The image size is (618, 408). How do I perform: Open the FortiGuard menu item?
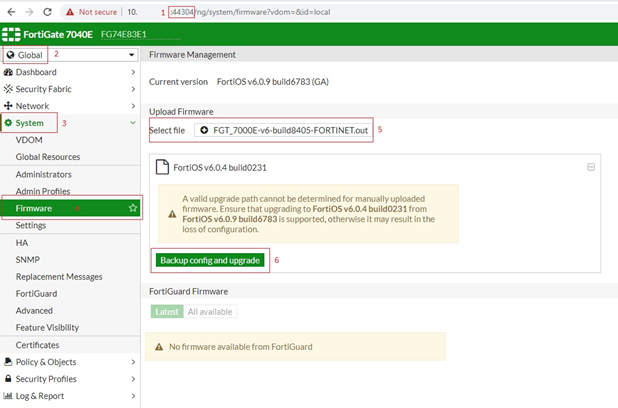(38, 293)
